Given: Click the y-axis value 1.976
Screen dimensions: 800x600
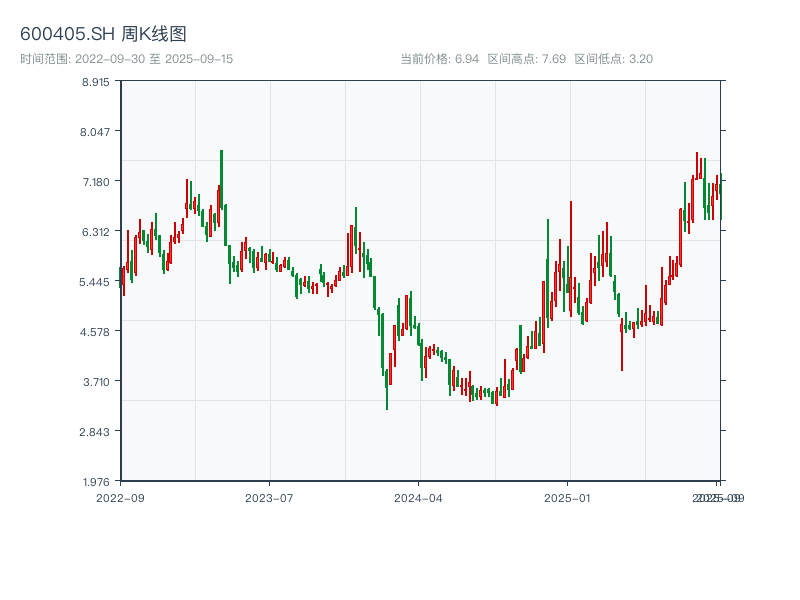Looking at the screenshot, I should point(96,482).
